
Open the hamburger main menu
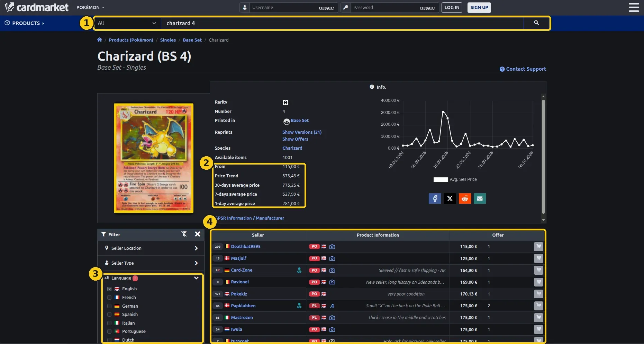point(634,7)
